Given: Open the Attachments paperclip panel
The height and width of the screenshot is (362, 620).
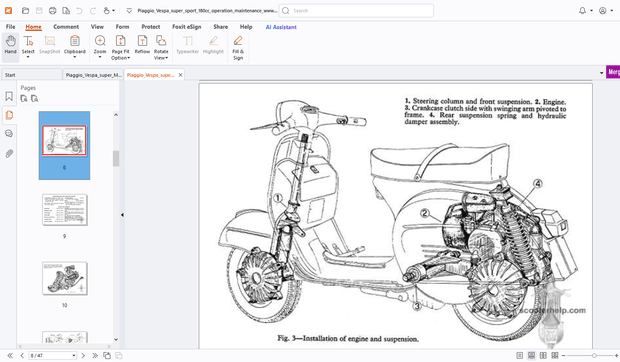Looking at the screenshot, I should [x=9, y=153].
